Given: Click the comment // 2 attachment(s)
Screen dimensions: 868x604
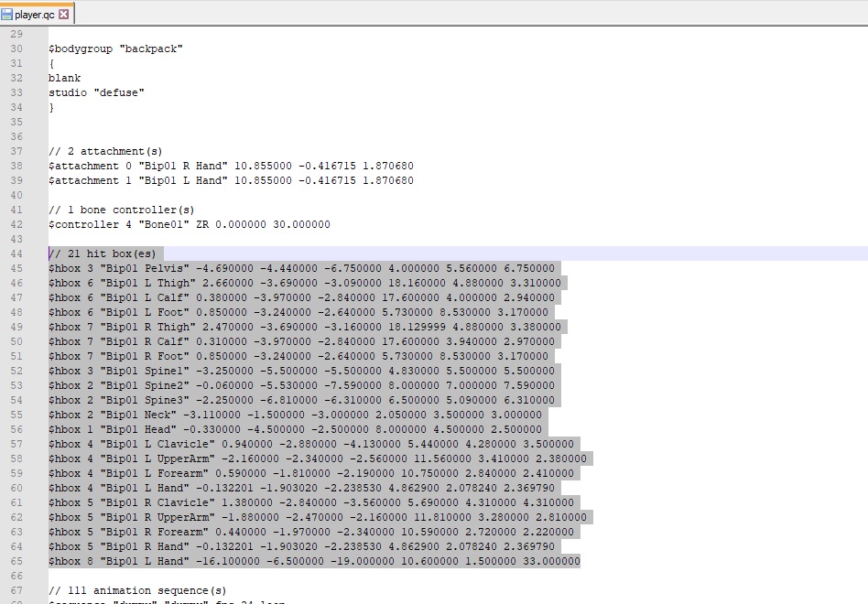Looking at the screenshot, I should click(105, 151).
